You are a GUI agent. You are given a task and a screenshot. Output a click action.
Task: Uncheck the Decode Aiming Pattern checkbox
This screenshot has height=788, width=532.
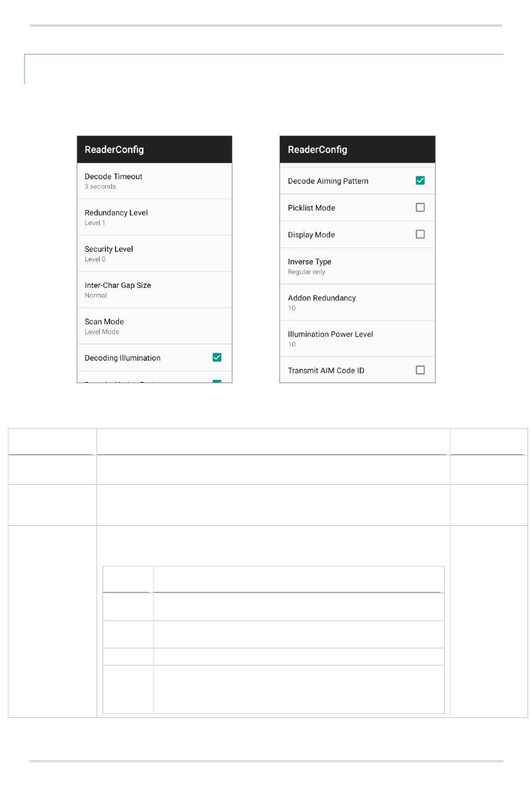click(x=420, y=180)
